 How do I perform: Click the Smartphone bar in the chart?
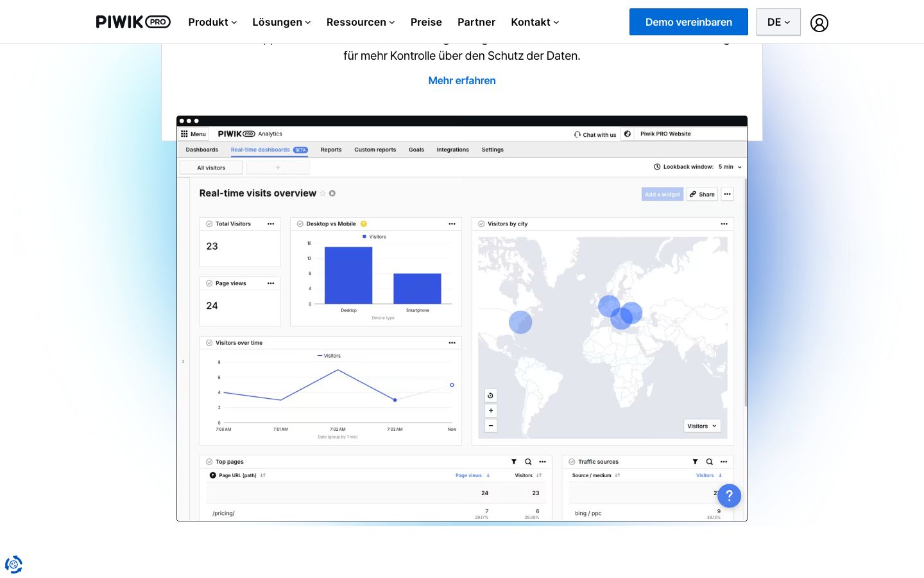click(417, 289)
